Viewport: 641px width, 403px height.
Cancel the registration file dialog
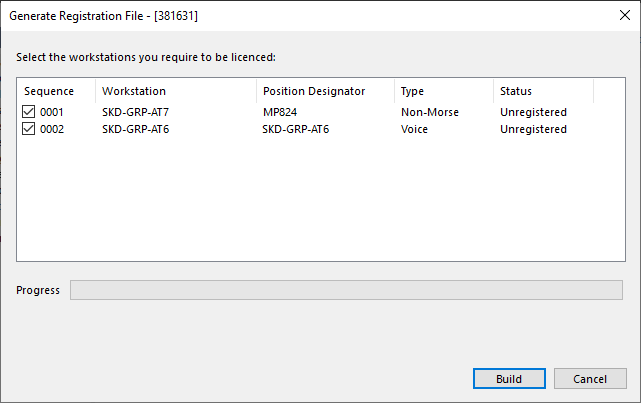590,378
